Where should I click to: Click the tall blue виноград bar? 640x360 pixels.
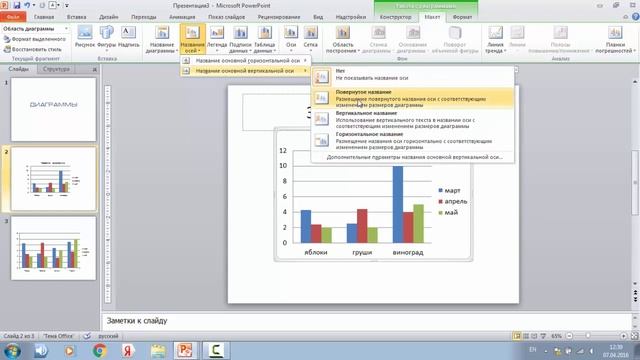398,204
